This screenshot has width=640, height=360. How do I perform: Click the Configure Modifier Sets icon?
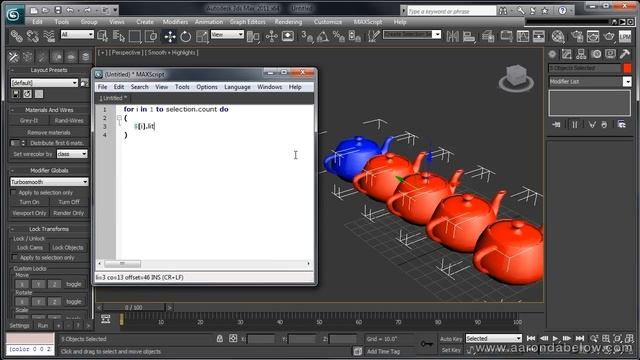(x=621, y=124)
